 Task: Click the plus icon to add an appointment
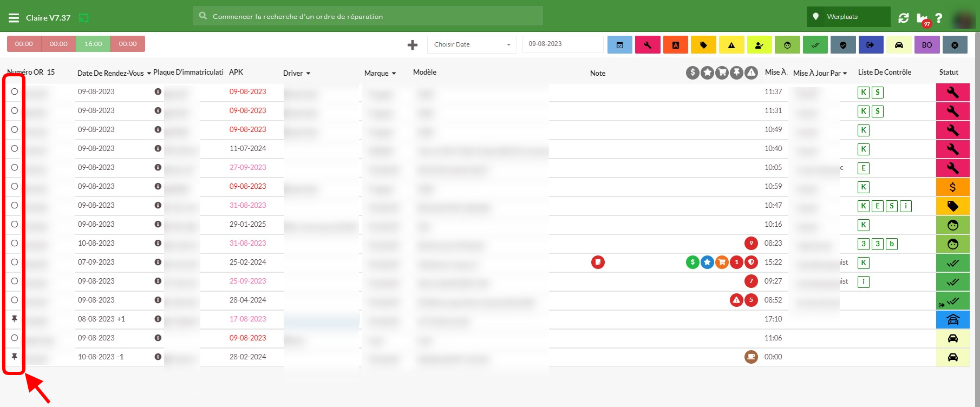pyautogui.click(x=413, y=45)
